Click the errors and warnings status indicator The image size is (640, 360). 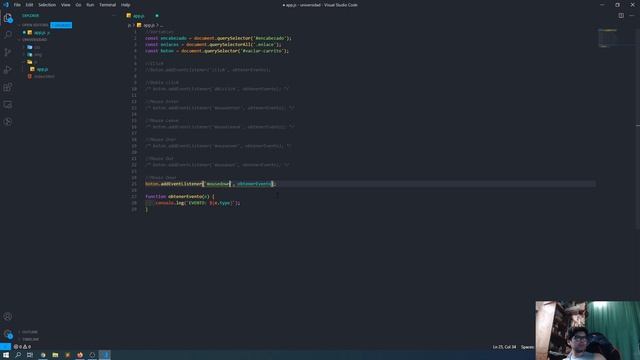click(22, 347)
